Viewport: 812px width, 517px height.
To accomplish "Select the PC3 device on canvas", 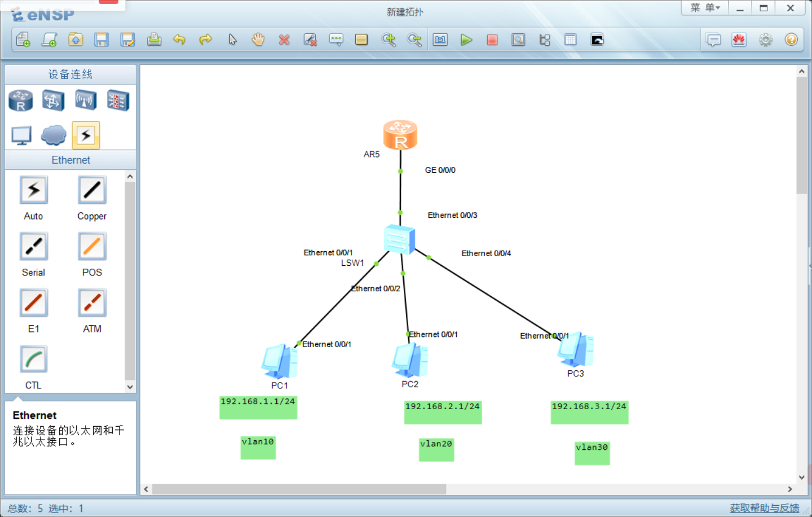I will (x=576, y=350).
